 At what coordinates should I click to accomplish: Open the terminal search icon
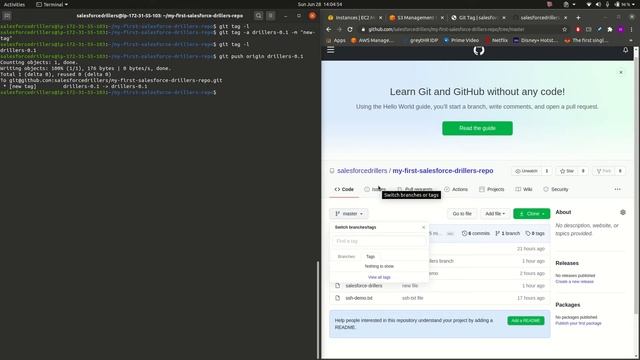click(258, 16)
